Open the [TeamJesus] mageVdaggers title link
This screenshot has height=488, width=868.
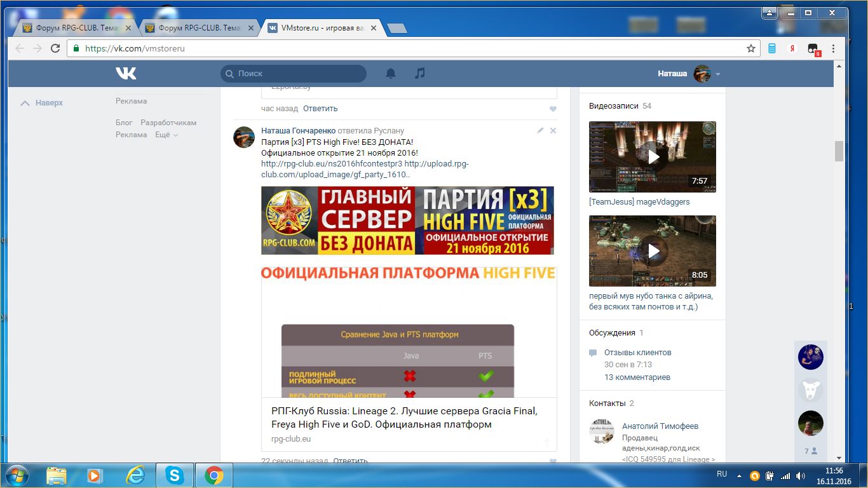(x=639, y=202)
